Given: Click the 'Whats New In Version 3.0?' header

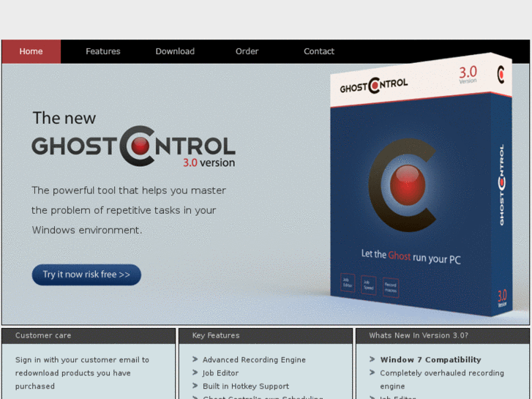Looking at the screenshot, I should pyautogui.click(x=443, y=335).
